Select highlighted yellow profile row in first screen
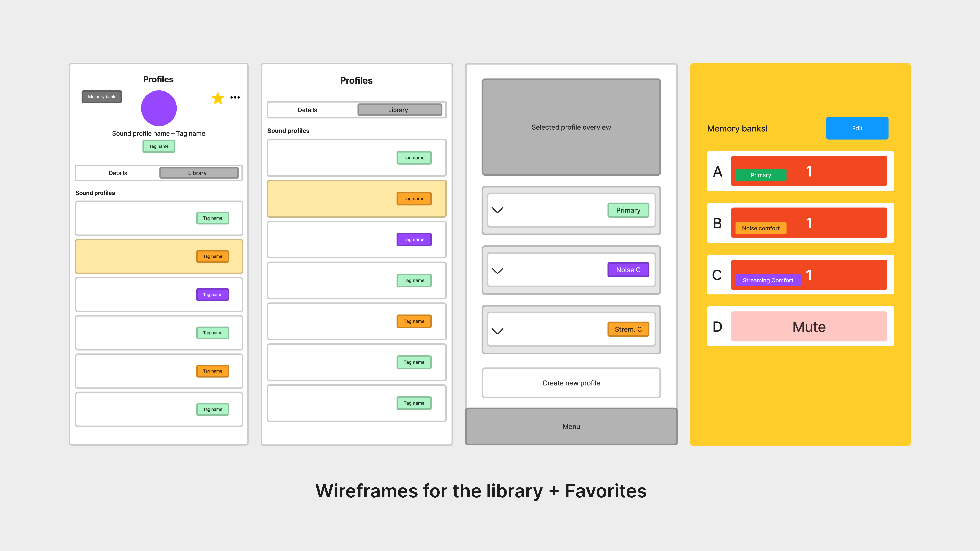This screenshot has width=980, height=551. [x=159, y=256]
